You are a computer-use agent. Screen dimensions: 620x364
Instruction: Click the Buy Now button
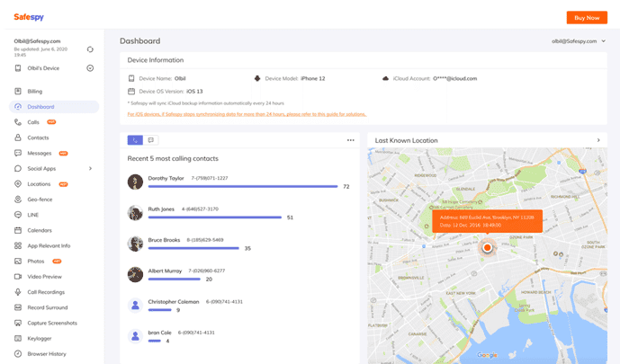(x=587, y=18)
